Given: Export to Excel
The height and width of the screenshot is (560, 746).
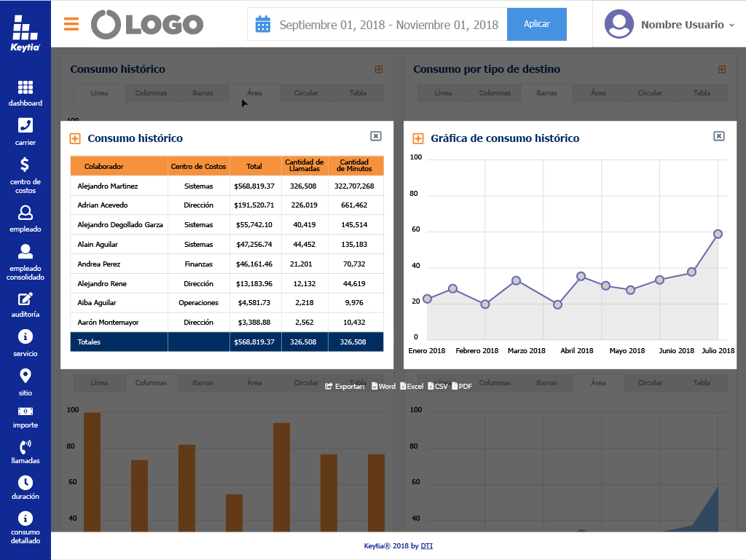Looking at the screenshot, I should (x=412, y=387).
